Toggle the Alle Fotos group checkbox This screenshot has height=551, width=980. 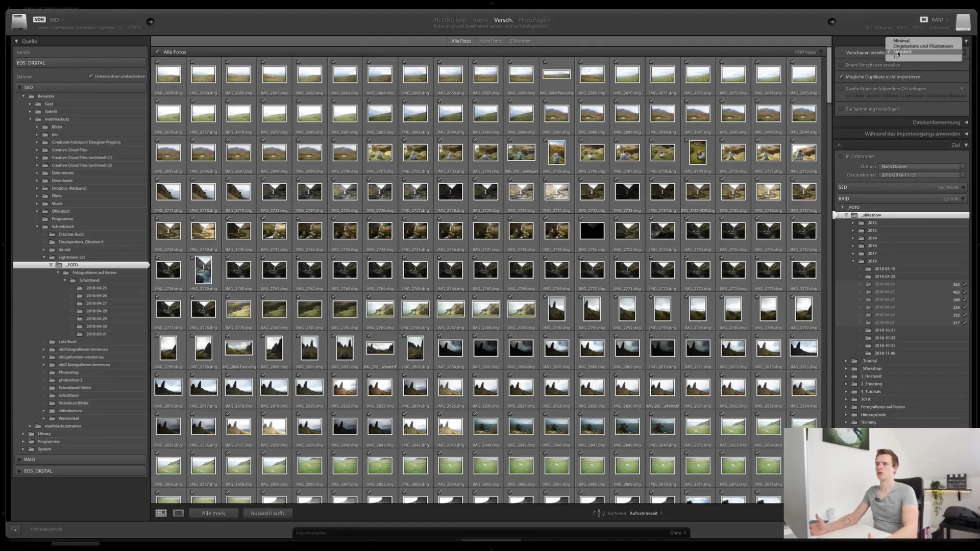click(157, 52)
